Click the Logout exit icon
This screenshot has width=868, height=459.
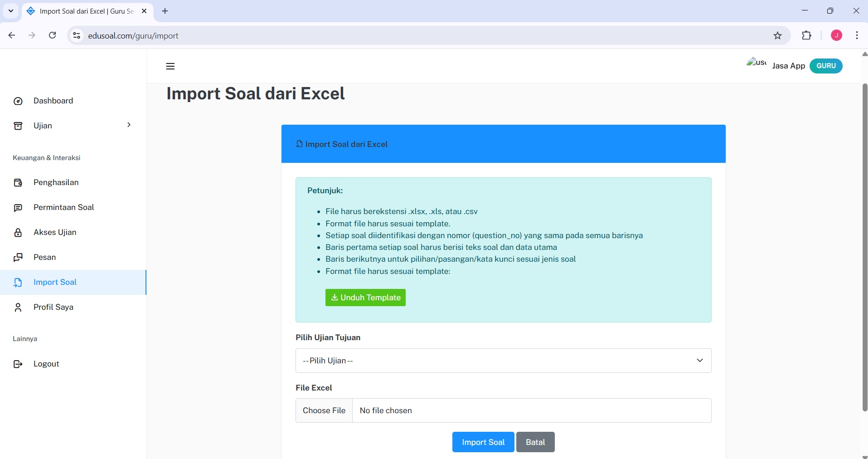[x=18, y=364]
